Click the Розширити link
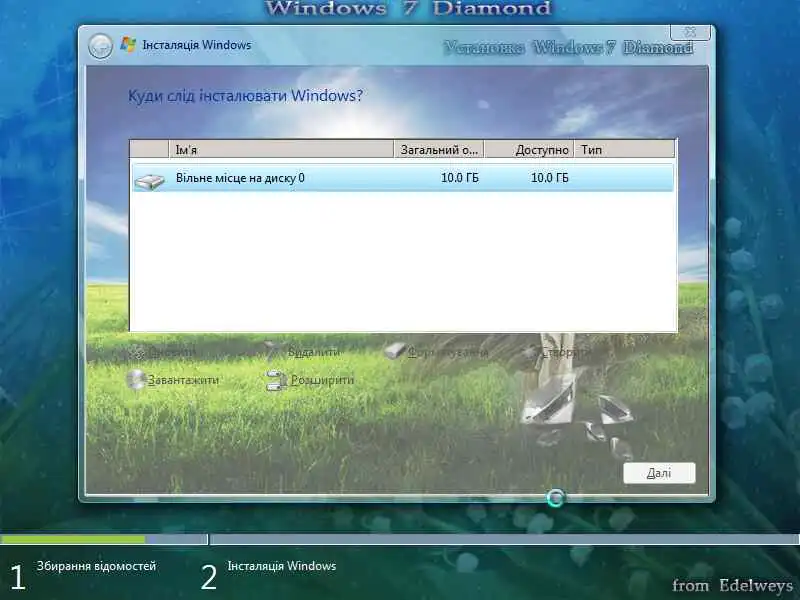Screen dimensions: 800x600 tap(322, 380)
